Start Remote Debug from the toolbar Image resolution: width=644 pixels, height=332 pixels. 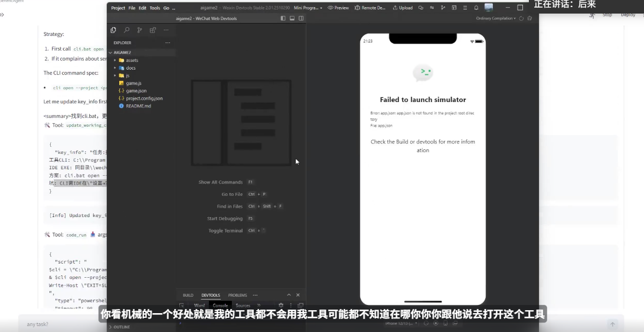[x=370, y=8]
